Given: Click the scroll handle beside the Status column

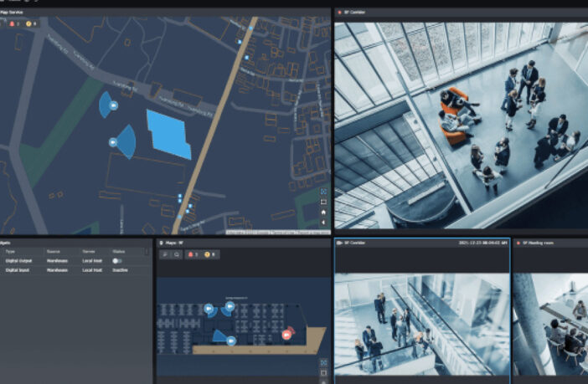Looking at the screenshot, I should (x=147, y=252).
